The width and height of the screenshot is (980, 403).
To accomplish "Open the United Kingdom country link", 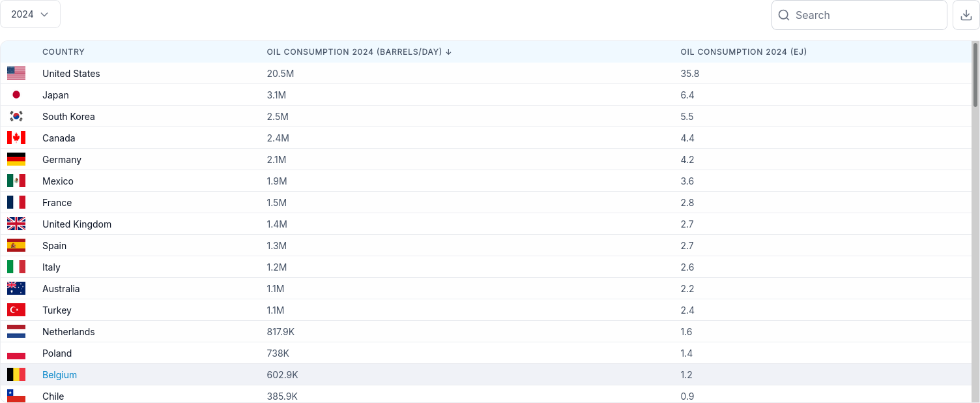I will point(77,224).
